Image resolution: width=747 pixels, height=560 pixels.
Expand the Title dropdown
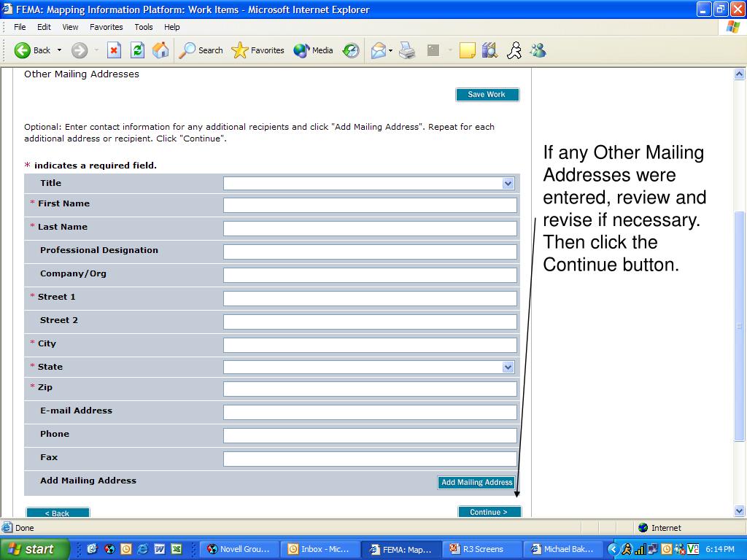click(508, 183)
